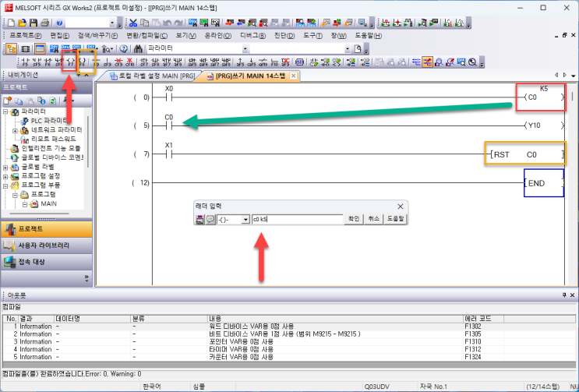Screen dimensions: 579x392
Task: Insert closed contact using F6 icon
Action: coord(48,62)
